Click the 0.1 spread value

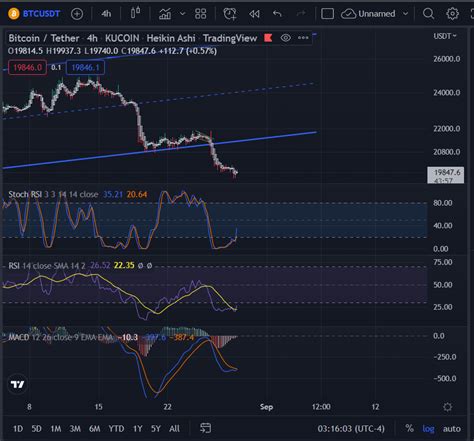click(x=56, y=68)
